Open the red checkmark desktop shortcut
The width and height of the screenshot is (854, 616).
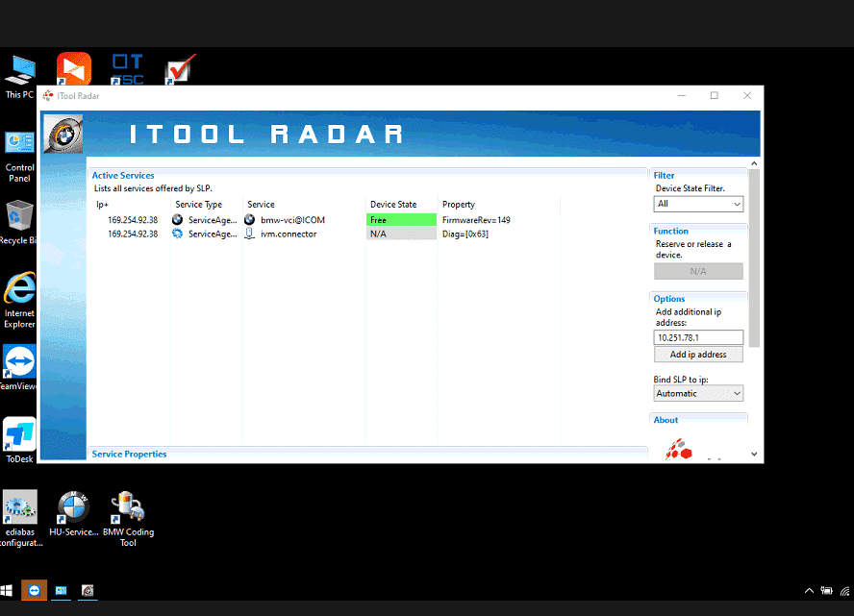180,68
